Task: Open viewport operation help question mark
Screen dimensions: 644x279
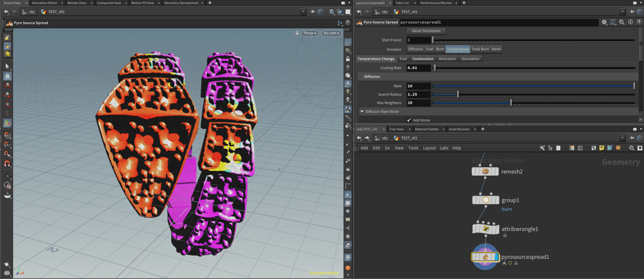Action: point(348,23)
